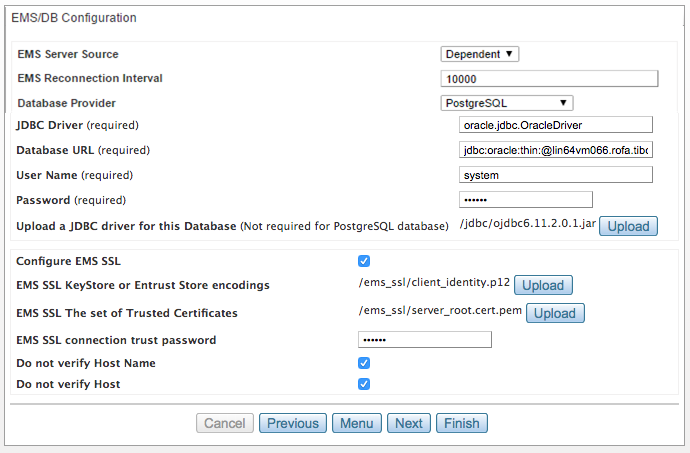Proceed with the Next button
This screenshot has height=453, width=690.
coord(409,423)
